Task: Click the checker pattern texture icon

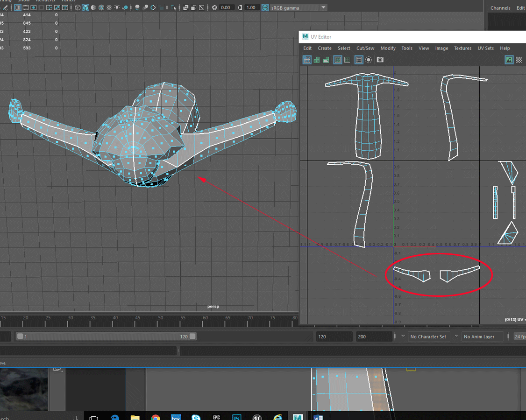Action: click(519, 60)
